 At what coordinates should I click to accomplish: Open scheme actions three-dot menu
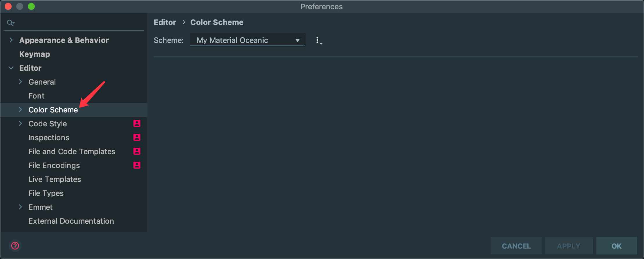click(319, 40)
